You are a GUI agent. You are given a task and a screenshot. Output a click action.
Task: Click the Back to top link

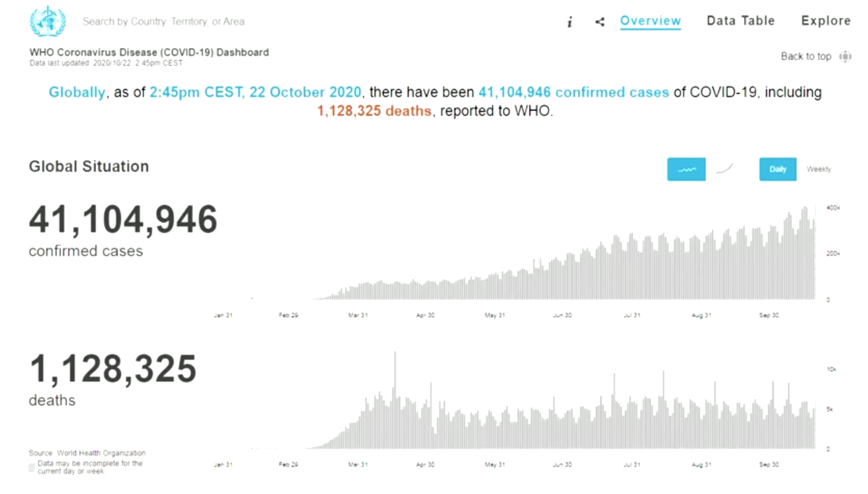(806, 56)
